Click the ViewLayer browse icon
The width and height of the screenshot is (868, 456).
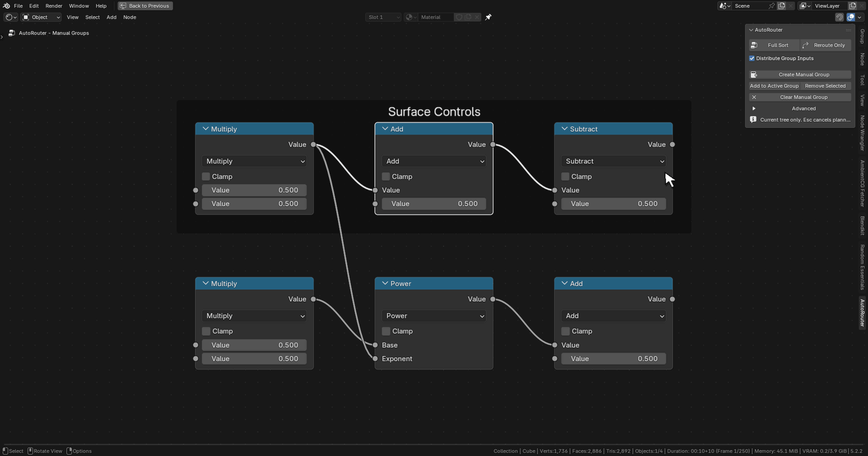pyautogui.click(x=805, y=5)
